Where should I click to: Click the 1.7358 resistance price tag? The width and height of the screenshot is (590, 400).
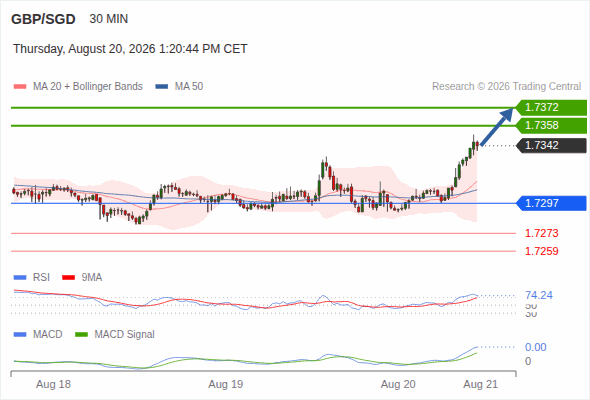pyautogui.click(x=551, y=126)
